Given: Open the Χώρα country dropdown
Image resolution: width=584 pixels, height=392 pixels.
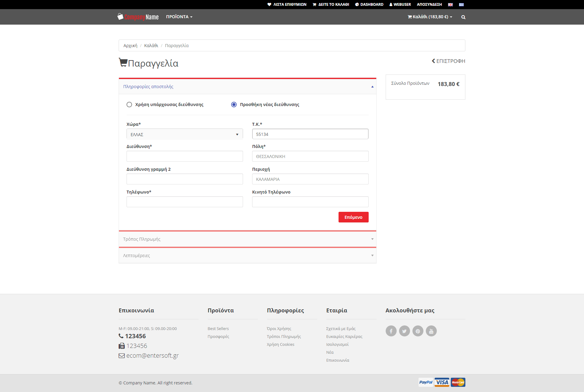Looking at the screenshot, I should click(185, 134).
